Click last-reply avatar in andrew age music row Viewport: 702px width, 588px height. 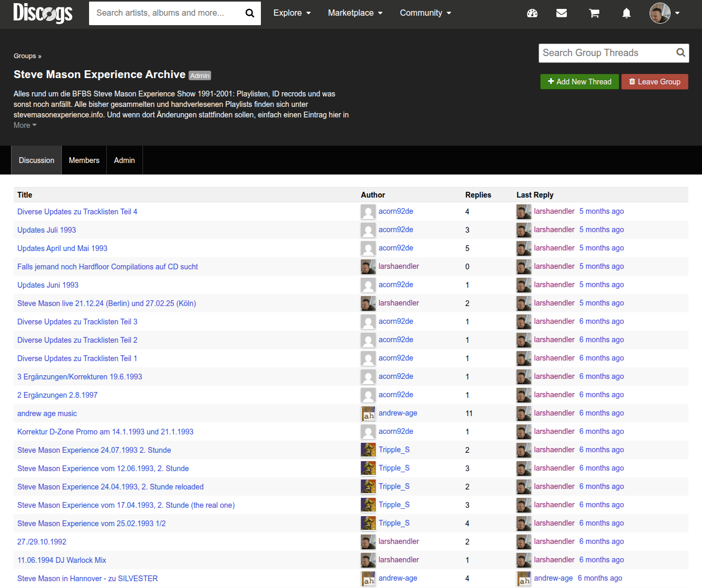tap(524, 413)
